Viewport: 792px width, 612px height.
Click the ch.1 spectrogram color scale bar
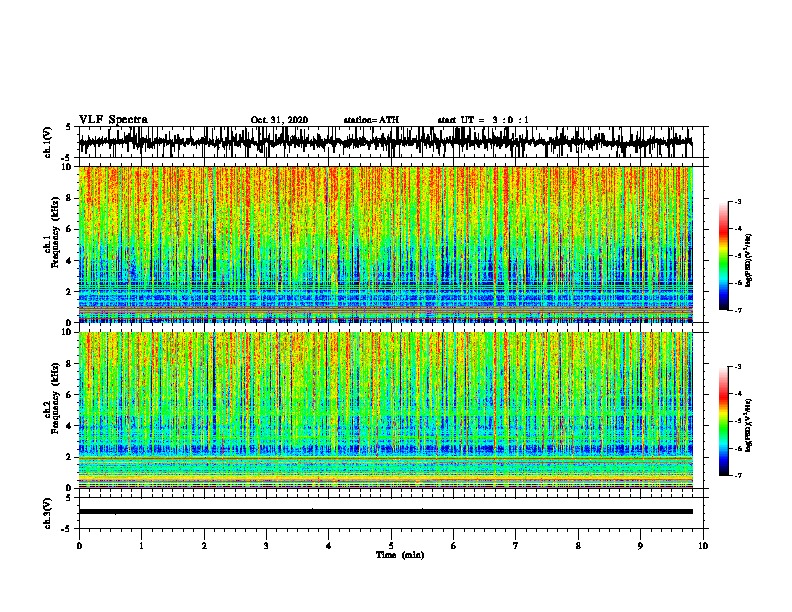pos(723,256)
